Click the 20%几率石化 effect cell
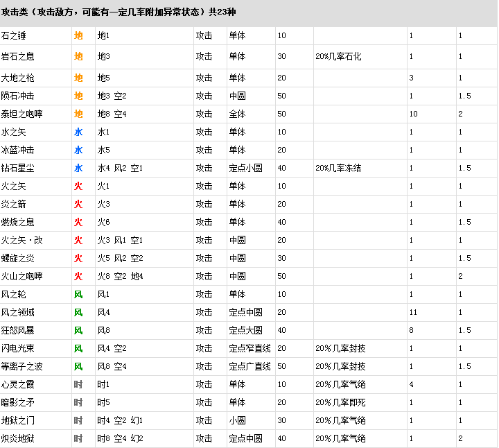Viewport: 499px width, 448px height. pyautogui.click(x=338, y=57)
